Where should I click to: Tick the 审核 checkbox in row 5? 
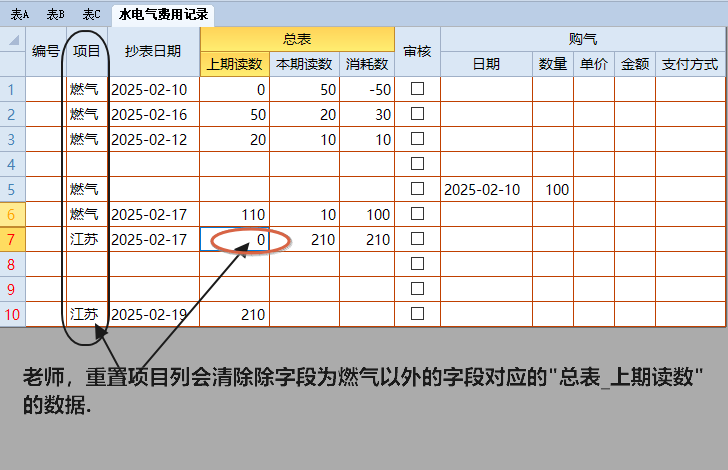(417, 189)
